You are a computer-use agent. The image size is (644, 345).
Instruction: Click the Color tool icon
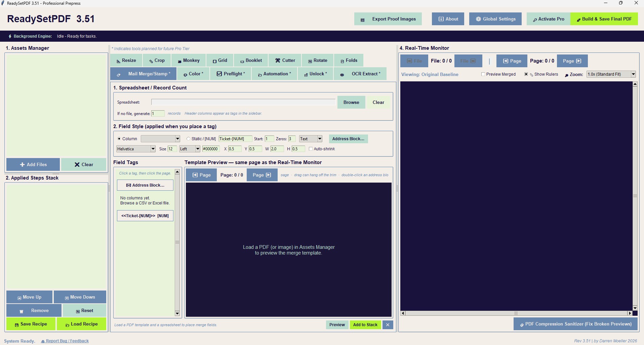point(185,75)
